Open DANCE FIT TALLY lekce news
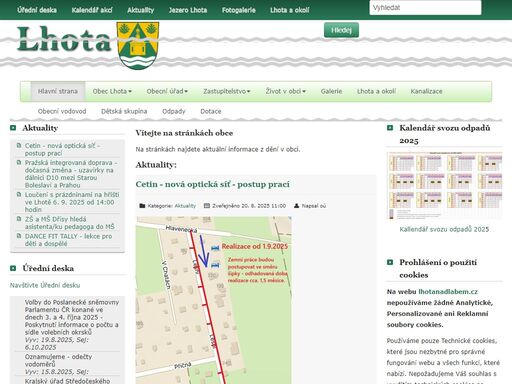Screen dimensions: 512x384 (68, 240)
